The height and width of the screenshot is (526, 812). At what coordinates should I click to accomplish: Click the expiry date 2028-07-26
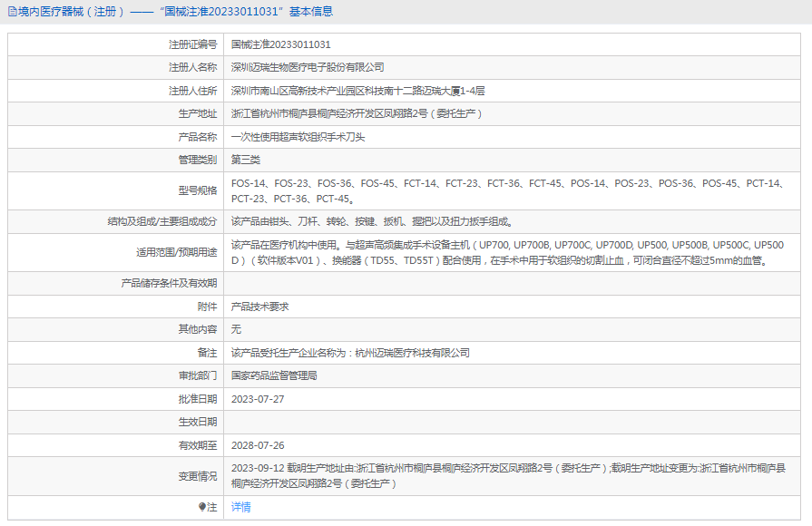[x=258, y=446]
